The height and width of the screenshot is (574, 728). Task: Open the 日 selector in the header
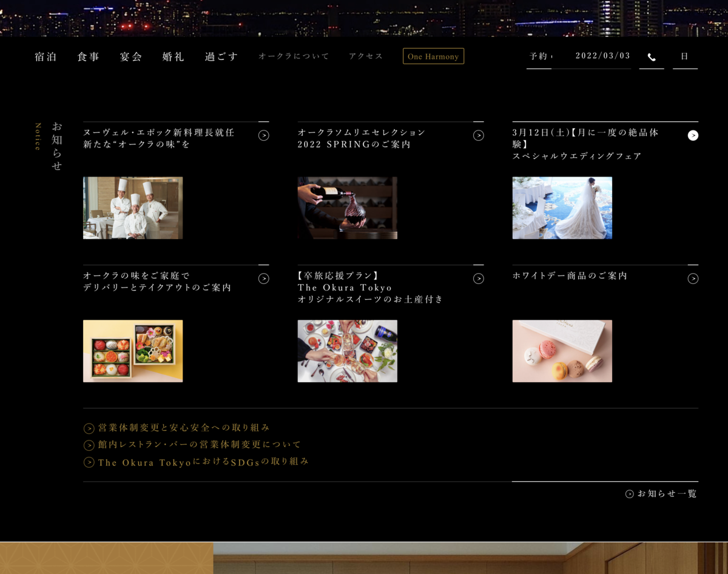click(x=685, y=56)
